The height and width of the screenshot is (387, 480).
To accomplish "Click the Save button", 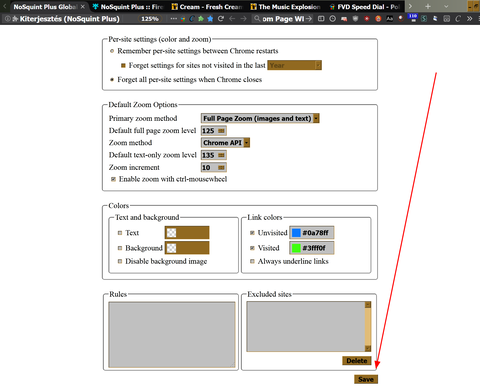I will point(366,379).
